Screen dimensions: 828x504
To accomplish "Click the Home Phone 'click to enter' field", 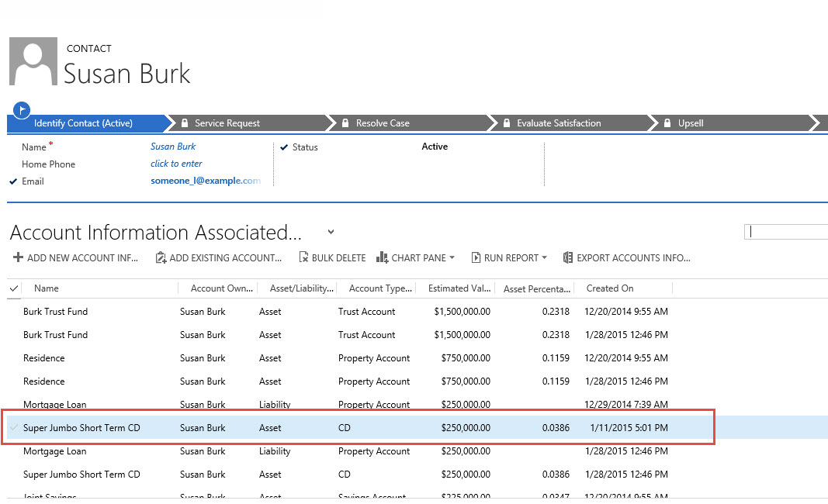I will [176, 164].
